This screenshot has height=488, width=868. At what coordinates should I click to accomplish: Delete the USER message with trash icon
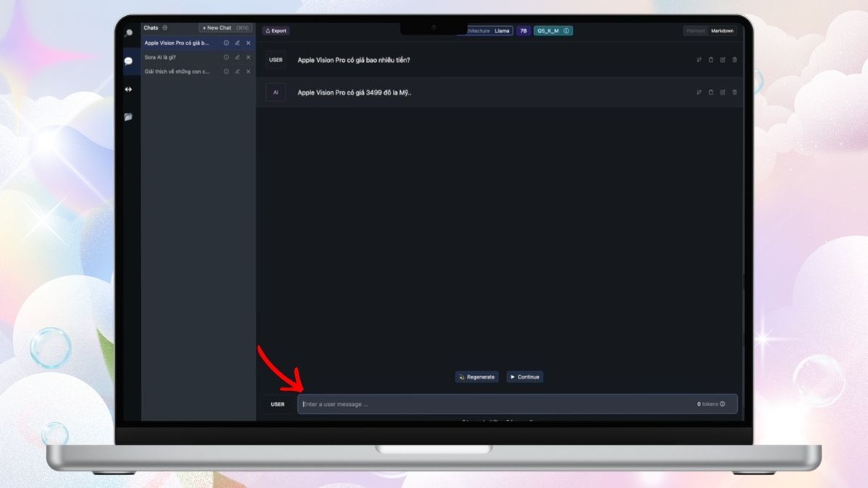pyautogui.click(x=734, y=60)
